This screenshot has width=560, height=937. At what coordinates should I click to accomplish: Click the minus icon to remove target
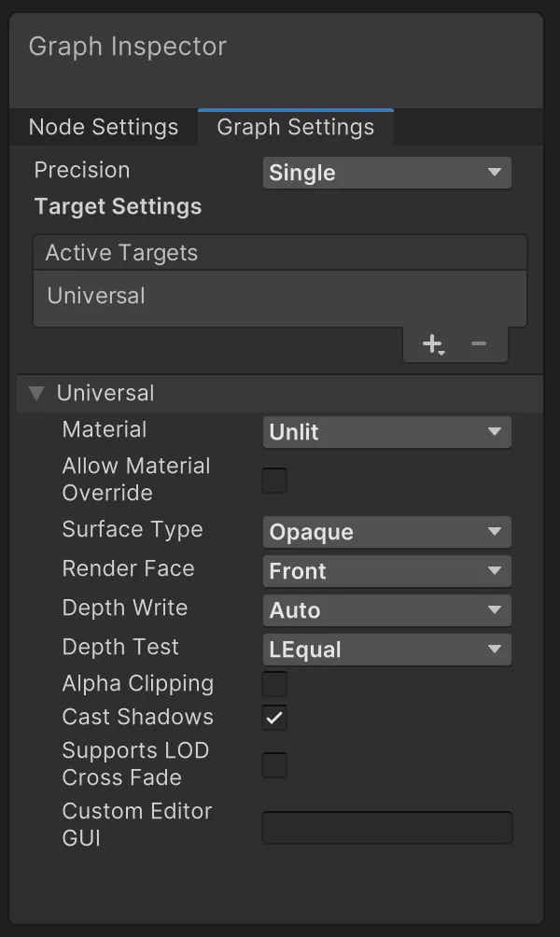pyautogui.click(x=479, y=344)
